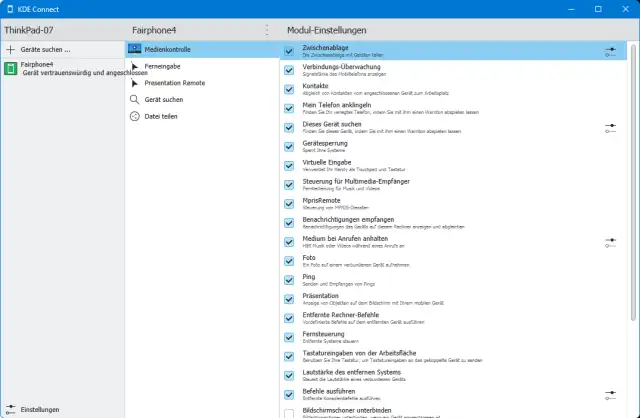
Task: Uncheck Verbindungs-Überwachung checkbox
Action: 289,70
